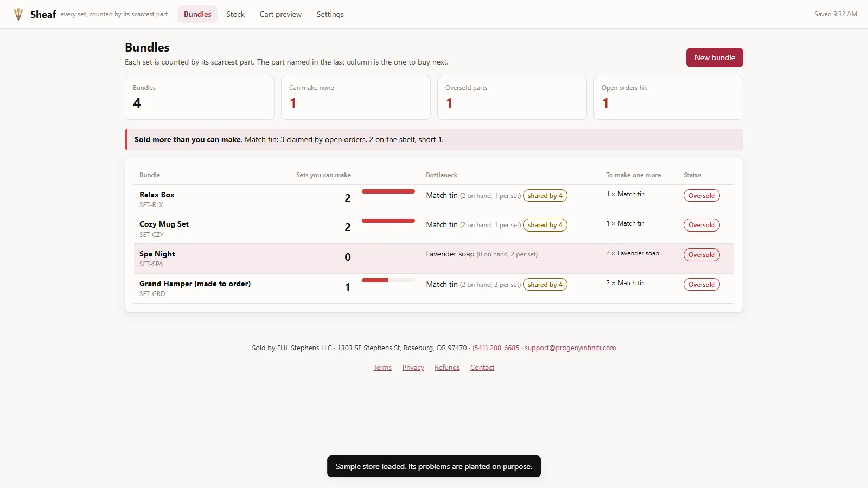The width and height of the screenshot is (868, 488).
Task: Click the Sheaf wheat logo icon
Action: coord(18,14)
